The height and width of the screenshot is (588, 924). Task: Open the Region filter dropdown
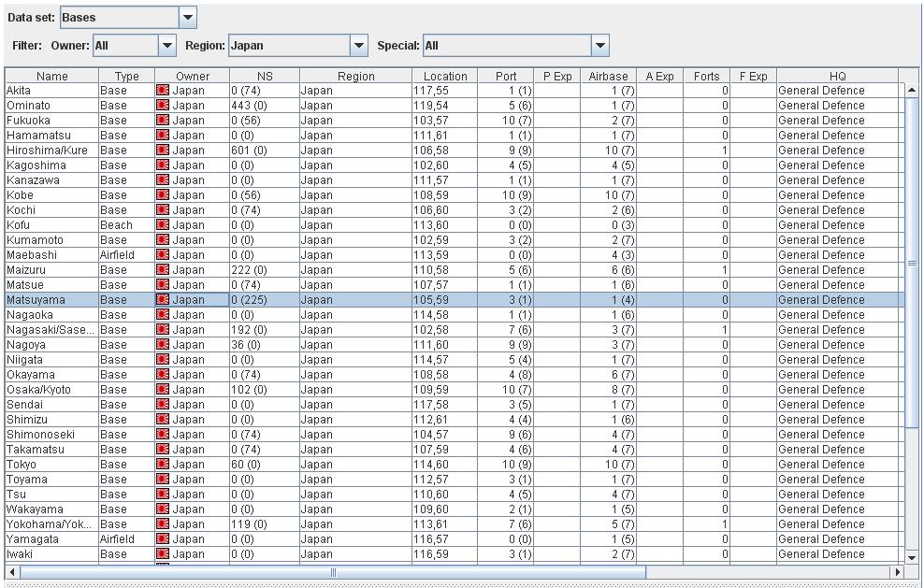pyautogui.click(x=359, y=46)
